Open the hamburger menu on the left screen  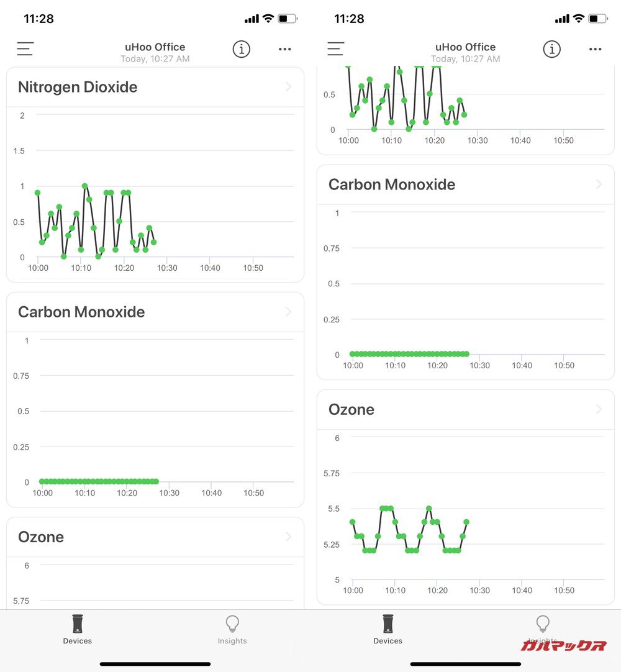click(x=25, y=49)
